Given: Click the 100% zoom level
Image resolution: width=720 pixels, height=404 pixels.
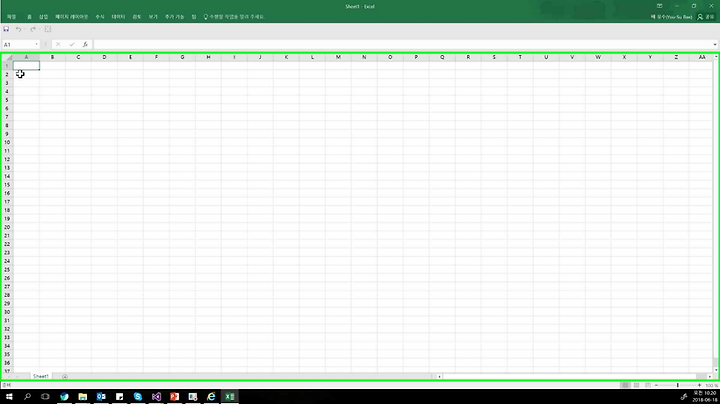Looking at the screenshot, I should pos(711,386).
